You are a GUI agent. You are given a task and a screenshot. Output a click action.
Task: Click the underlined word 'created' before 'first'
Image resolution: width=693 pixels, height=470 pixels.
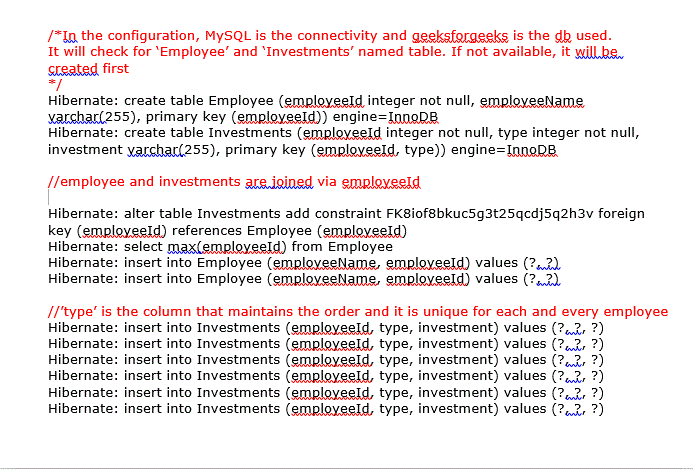[73, 69]
